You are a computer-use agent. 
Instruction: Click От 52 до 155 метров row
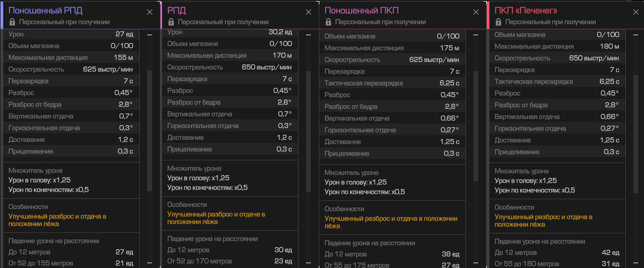[71, 263]
